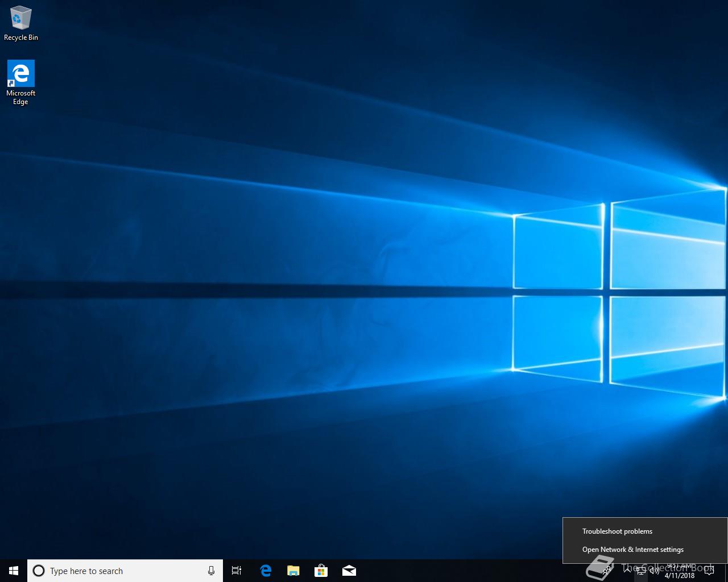Click the Cortana microphone icon
The height and width of the screenshot is (582, 728).
(x=211, y=571)
